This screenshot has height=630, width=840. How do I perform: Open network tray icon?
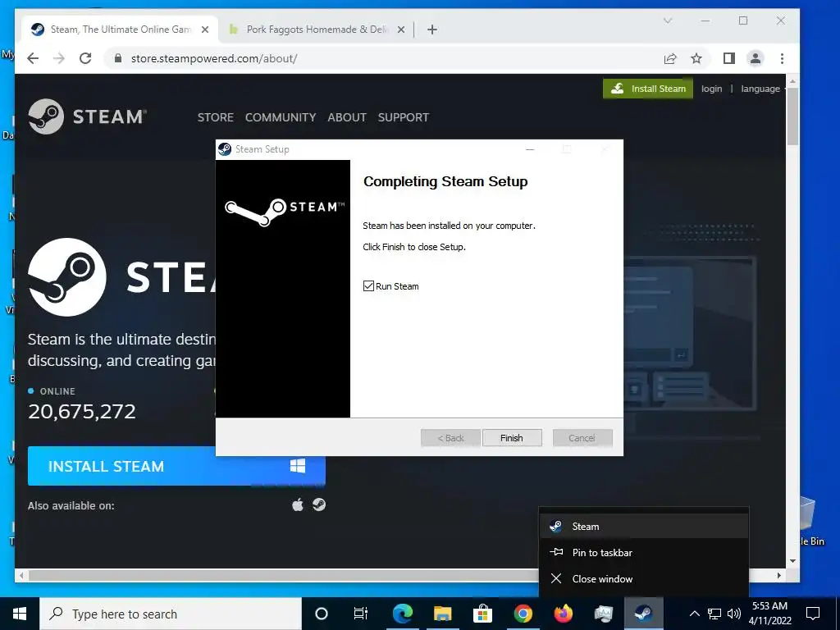pos(714,614)
